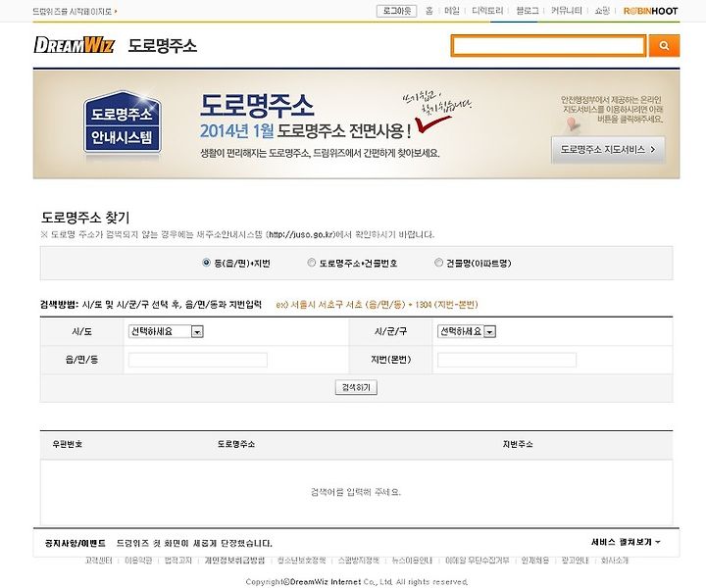Go to 홈 in the top menu

click(x=429, y=11)
